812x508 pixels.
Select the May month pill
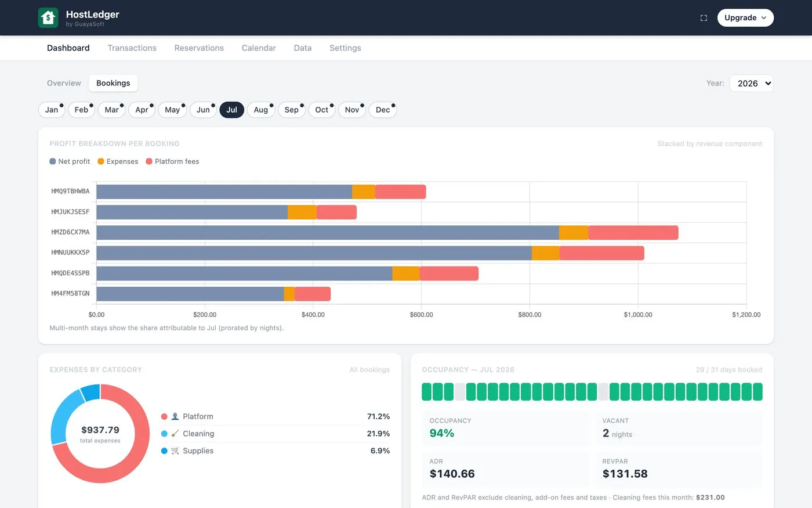172,110
